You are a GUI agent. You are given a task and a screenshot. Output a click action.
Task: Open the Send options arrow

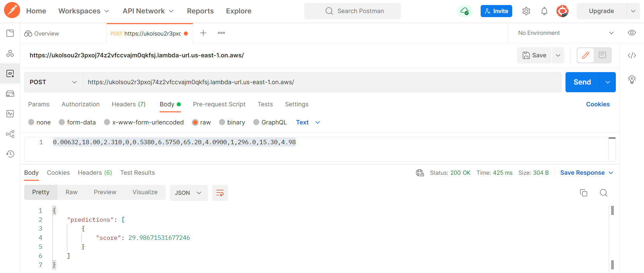[x=608, y=82]
